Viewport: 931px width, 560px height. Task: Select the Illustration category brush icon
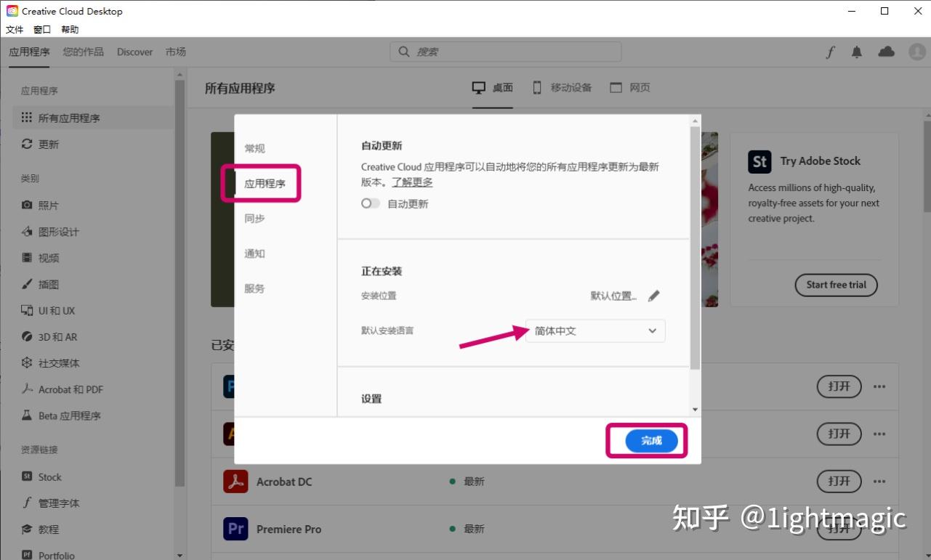click(x=27, y=284)
